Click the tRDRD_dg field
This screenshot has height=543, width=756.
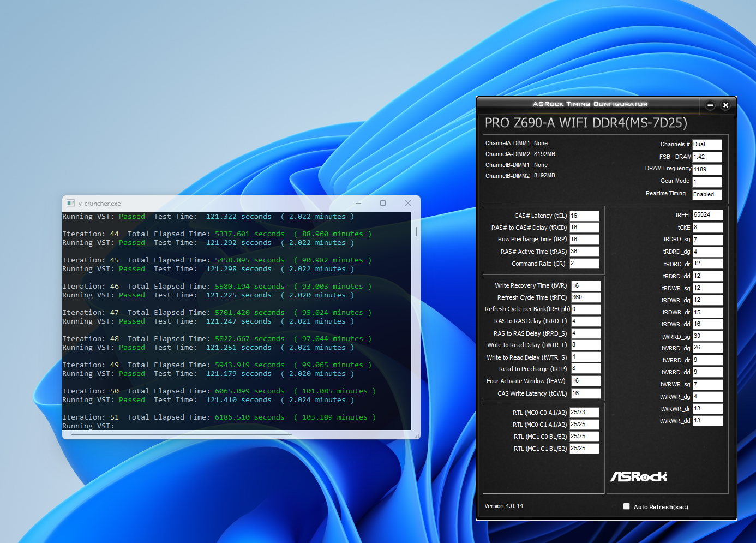coord(708,252)
